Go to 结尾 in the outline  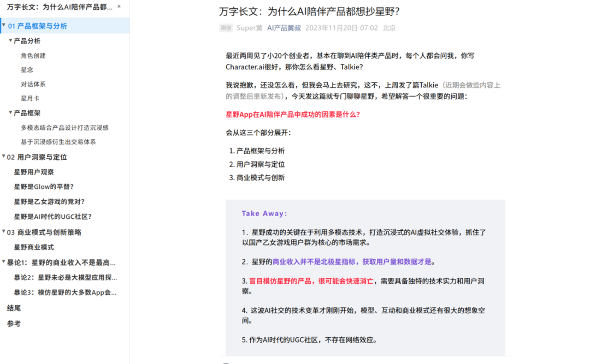(x=14, y=308)
